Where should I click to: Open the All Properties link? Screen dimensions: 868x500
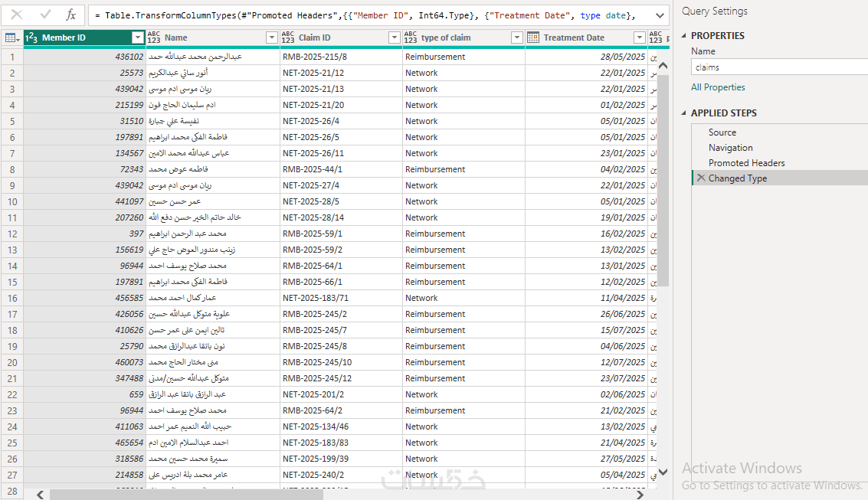(717, 87)
